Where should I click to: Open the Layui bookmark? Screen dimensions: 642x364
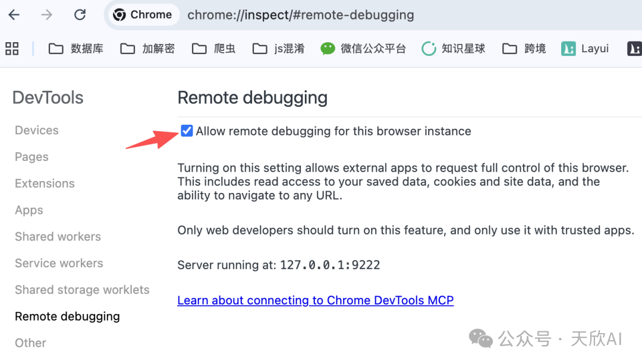tap(585, 49)
